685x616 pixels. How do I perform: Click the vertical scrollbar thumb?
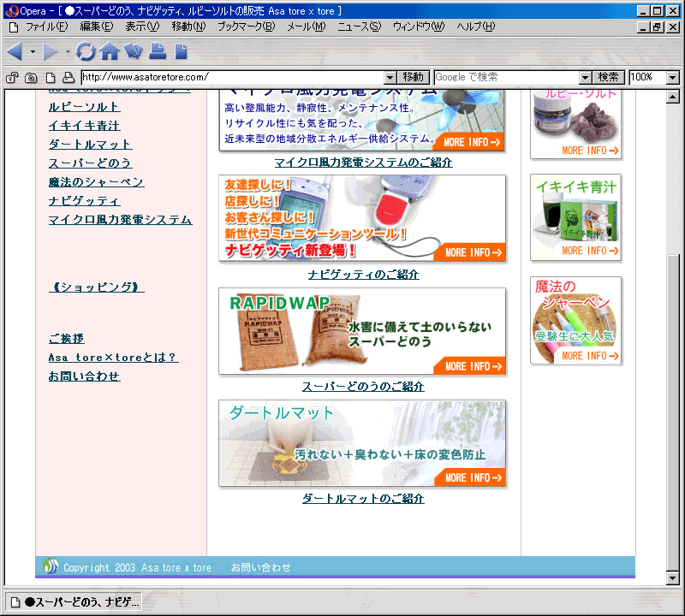point(673,412)
